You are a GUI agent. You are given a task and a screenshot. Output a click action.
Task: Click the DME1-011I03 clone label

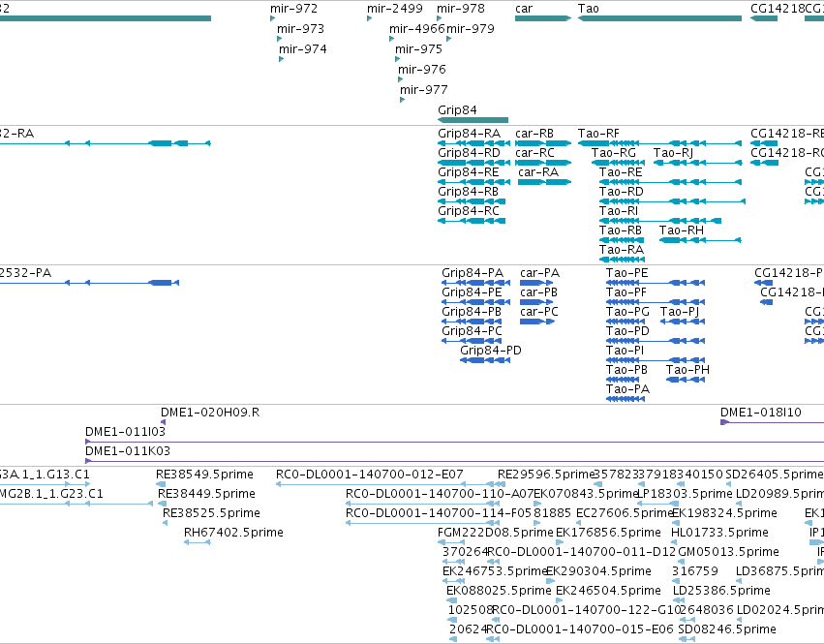click(x=125, y=432)
